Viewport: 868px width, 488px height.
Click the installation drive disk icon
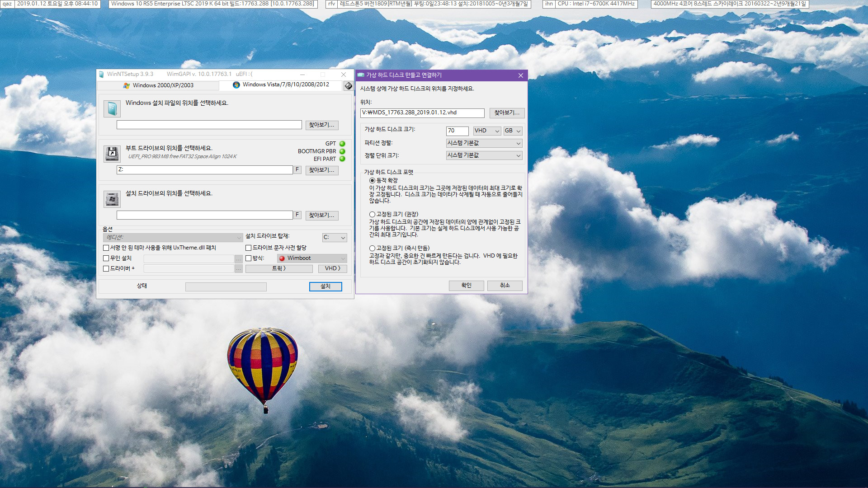coord(112,199)
